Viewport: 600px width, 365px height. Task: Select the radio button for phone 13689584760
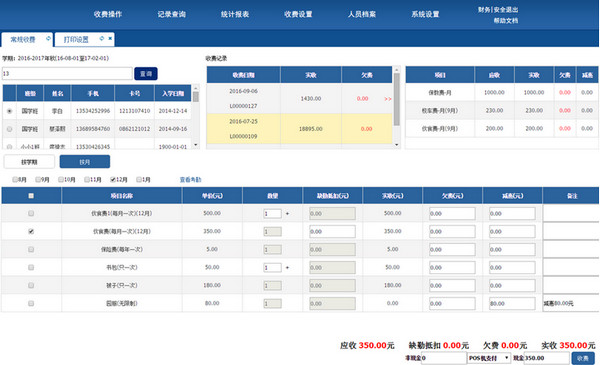click(x=9, y=129)
